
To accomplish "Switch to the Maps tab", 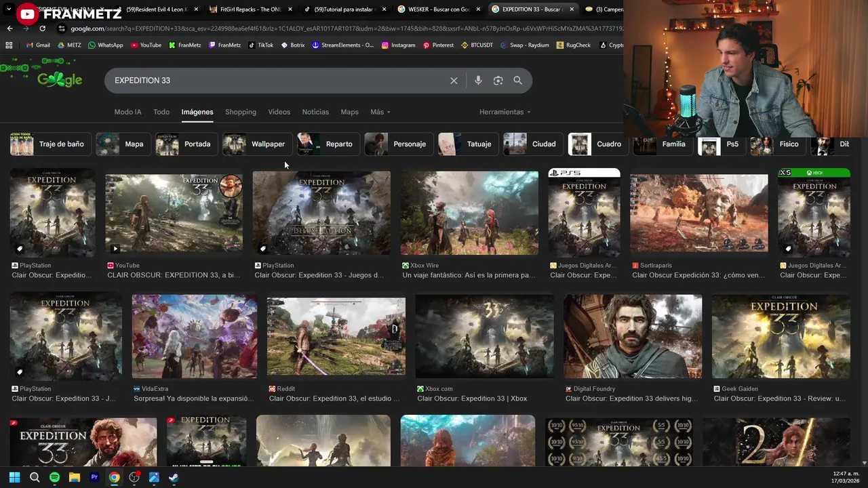I will pos(349,112).
